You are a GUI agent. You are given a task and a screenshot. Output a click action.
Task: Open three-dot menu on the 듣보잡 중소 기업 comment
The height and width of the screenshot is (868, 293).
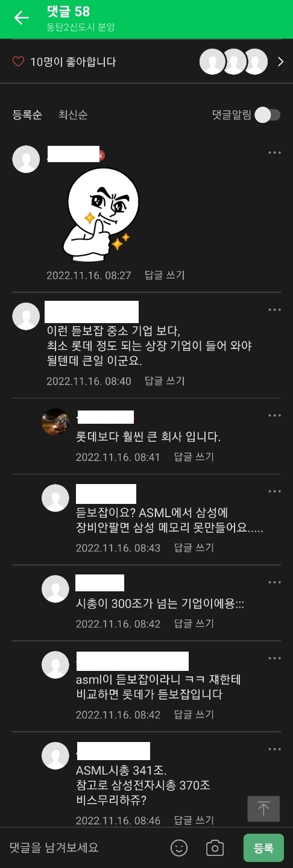point(274,310)
